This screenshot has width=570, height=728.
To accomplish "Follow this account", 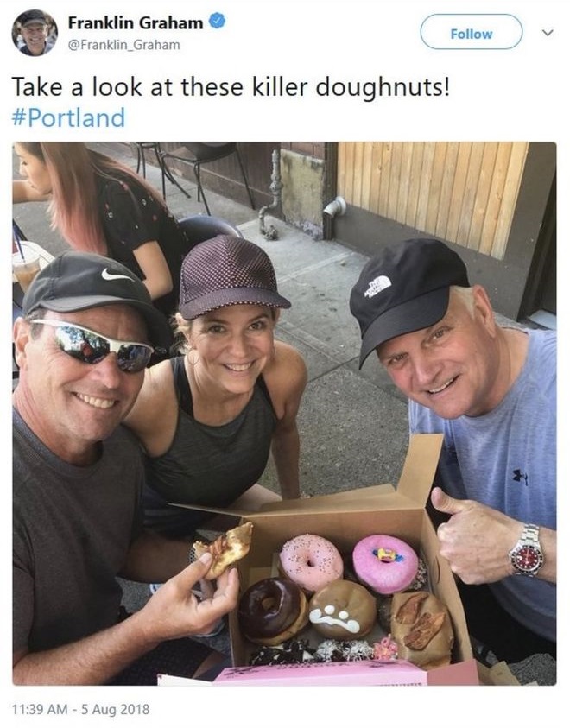I will (472, 32).
